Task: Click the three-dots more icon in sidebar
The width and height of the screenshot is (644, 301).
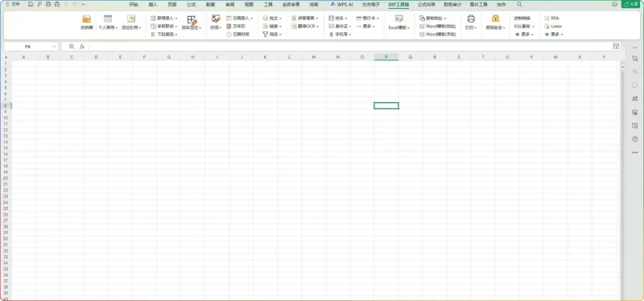Action: pyautogui.click(x=635, y=152)
